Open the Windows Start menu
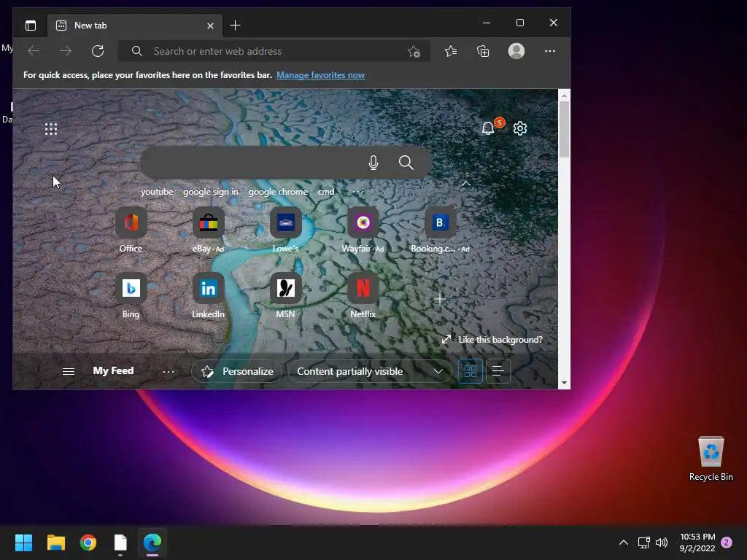Screen dimensions: 747x560 pos(23,542)
